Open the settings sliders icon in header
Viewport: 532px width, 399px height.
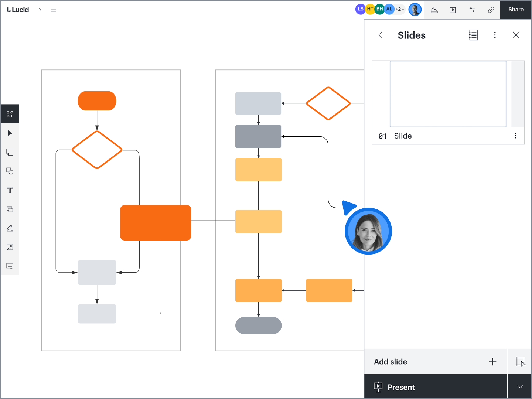[472, 10]
